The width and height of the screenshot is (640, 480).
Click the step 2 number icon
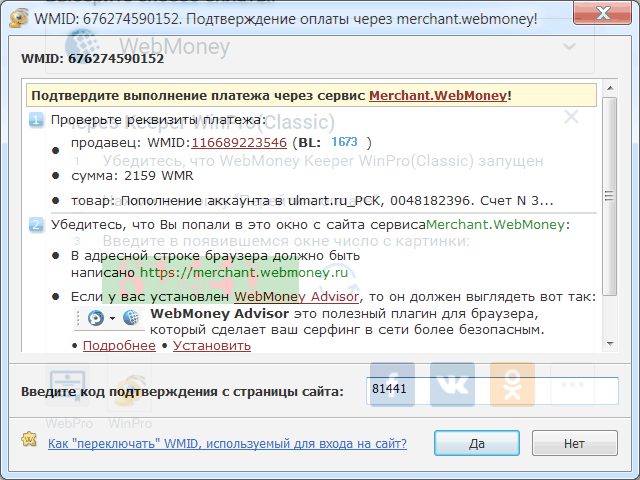pyautogui.click(x=36, y=225)
